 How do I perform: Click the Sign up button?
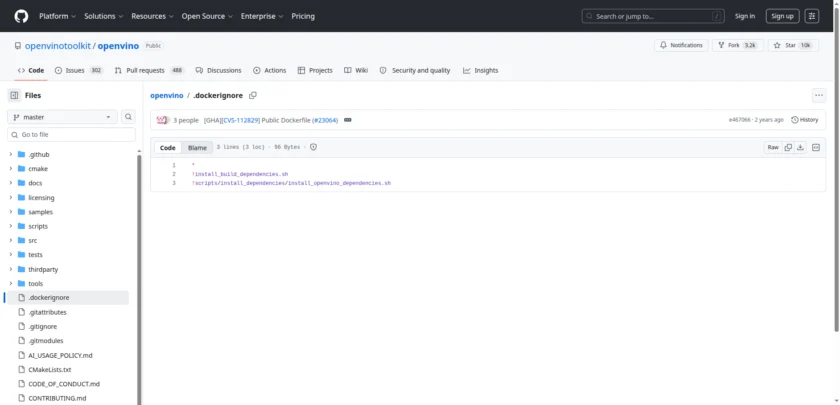click(782, 16)
